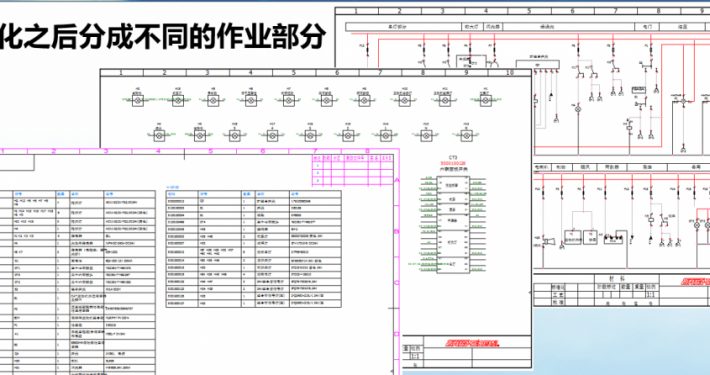
Task: Select the left-hand parts list table
Action: (x=77, y=283)
